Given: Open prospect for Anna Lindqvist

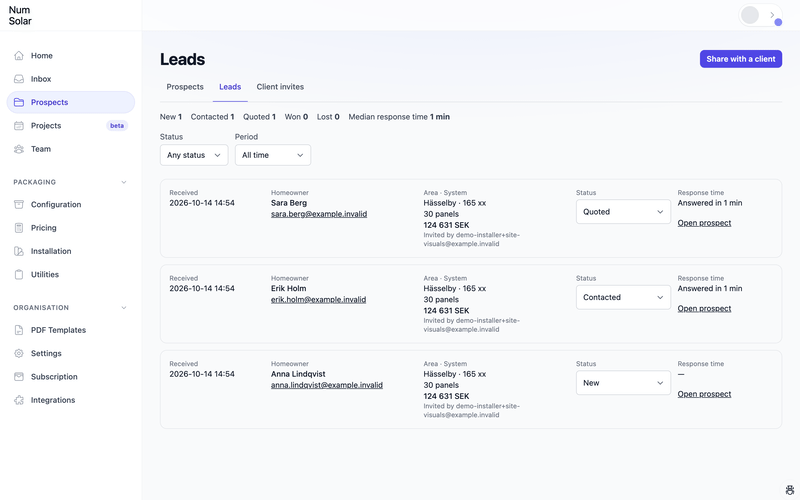Looking at the screenshot, I should (x=704, y=394).
